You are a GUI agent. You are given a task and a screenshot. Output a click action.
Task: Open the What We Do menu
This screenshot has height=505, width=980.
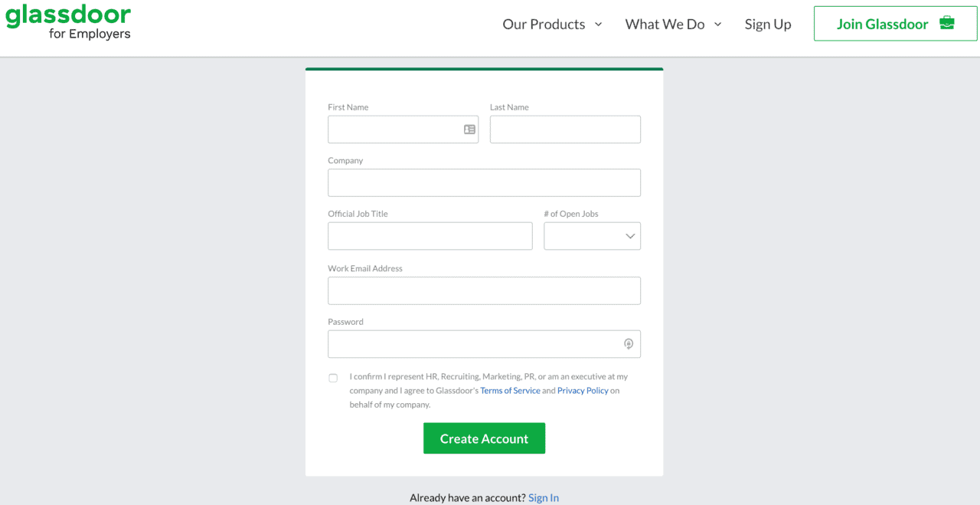pyautogui.click(x=665, y=24)
